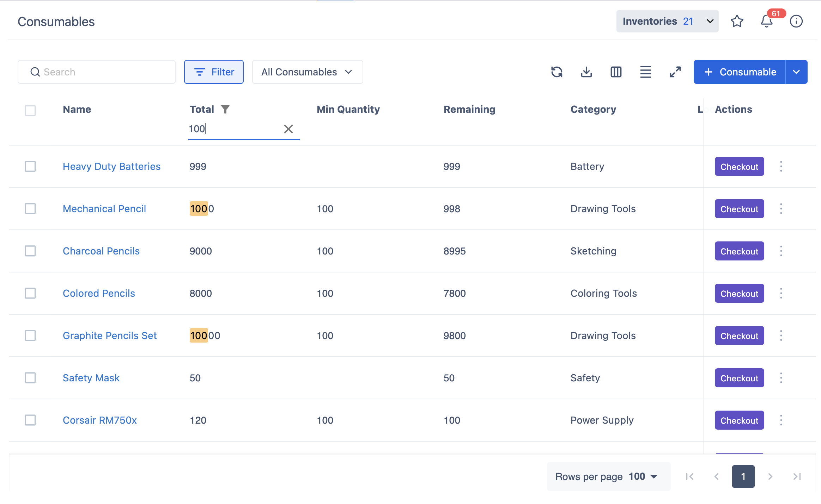Image resolution: width=821 pixels, height=504 pixels.
Task: Checkout the Mechanical Pencil item
Action: (739, 209)
